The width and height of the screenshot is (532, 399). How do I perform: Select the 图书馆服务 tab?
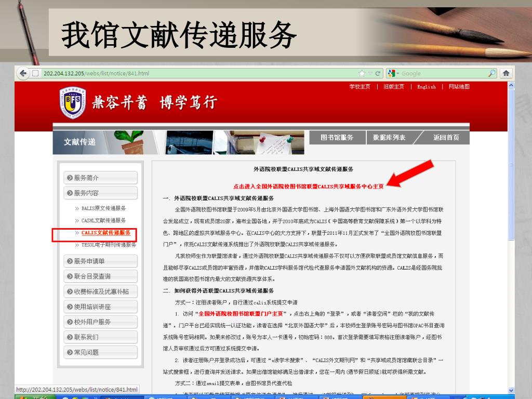337,137
